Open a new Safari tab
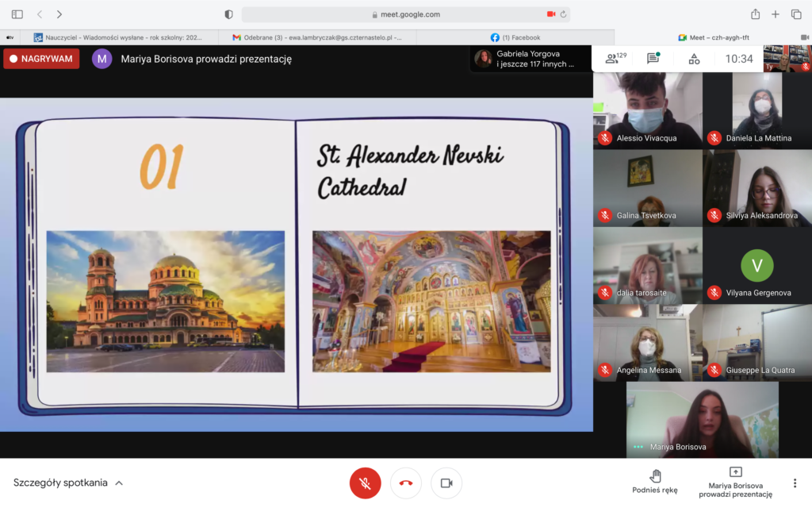This screenshot has height=508, width=812. (x=776, y=14)
